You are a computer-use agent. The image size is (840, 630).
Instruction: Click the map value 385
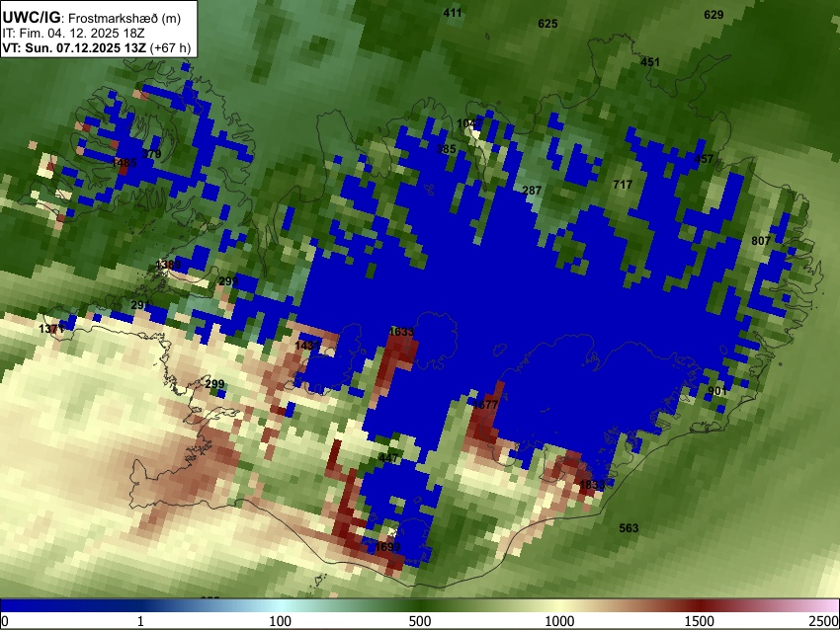point(447,149)
